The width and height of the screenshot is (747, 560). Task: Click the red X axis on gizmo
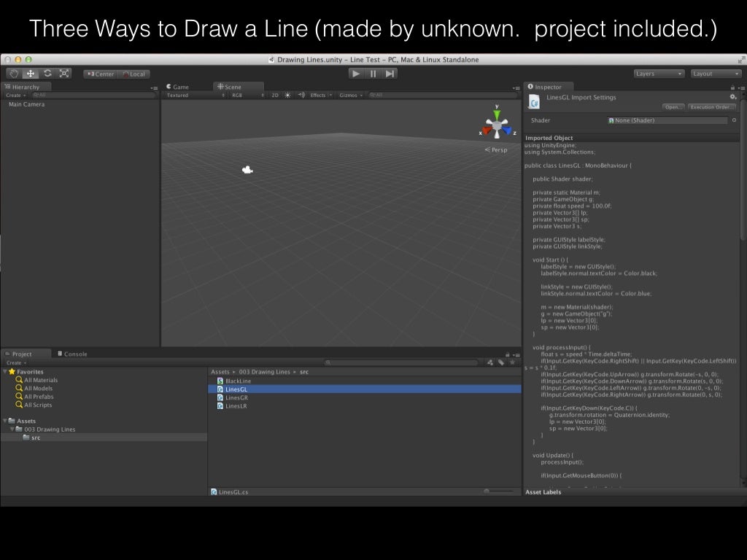click(x=487, y=130)
